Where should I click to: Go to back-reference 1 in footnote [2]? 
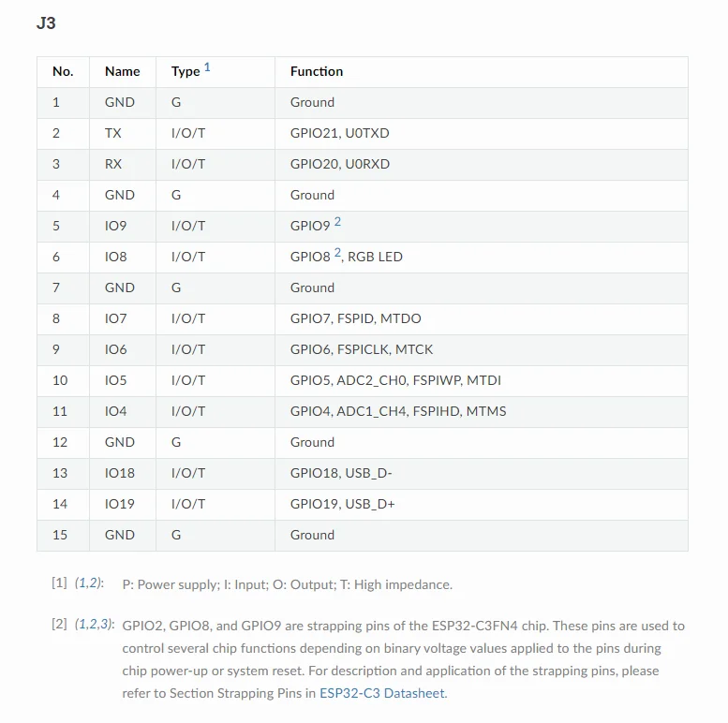click(x=82, y=625)
